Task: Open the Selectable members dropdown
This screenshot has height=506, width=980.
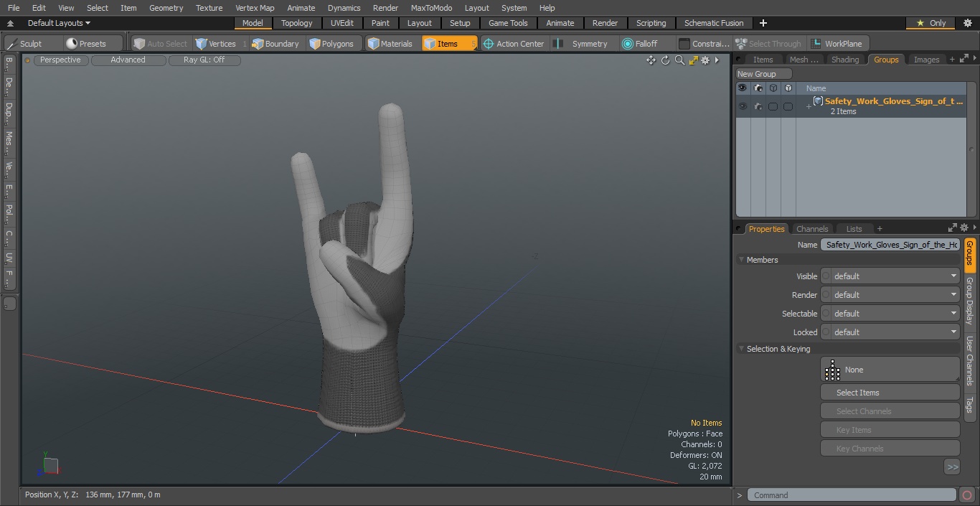Action: (x=890, y=314)
